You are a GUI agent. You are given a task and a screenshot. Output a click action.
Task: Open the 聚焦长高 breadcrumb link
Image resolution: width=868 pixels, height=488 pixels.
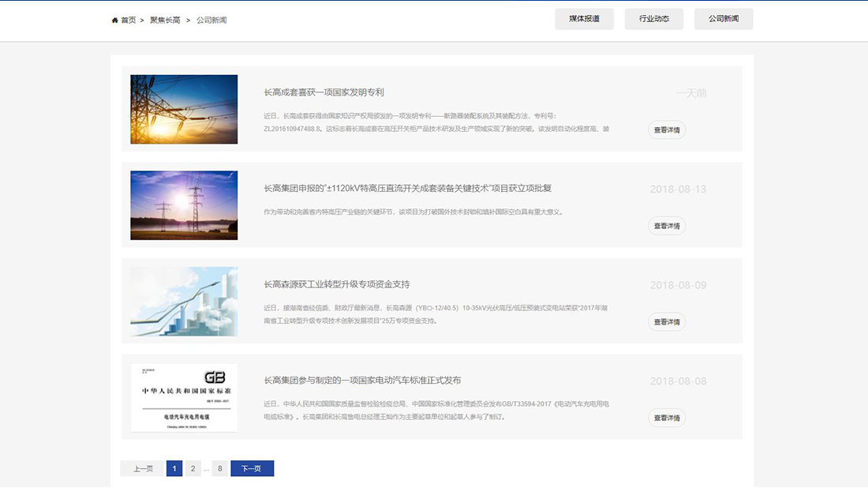(163, 20)
